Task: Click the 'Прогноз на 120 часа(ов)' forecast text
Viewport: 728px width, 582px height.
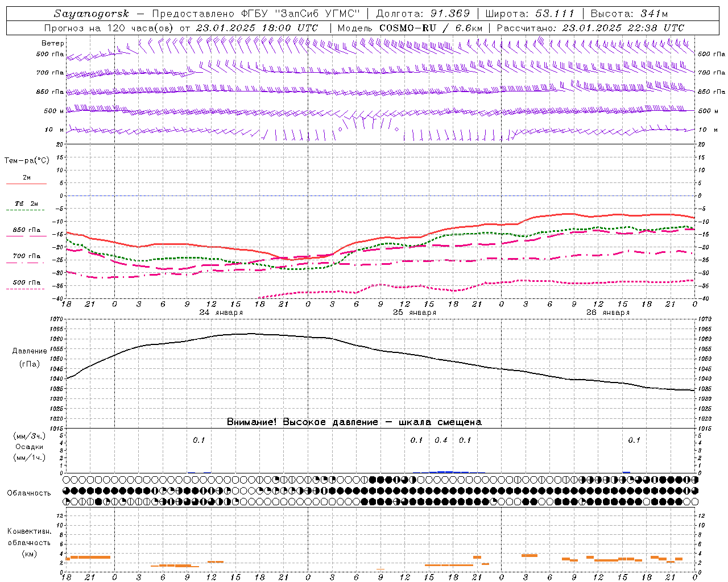Action: 110,28
